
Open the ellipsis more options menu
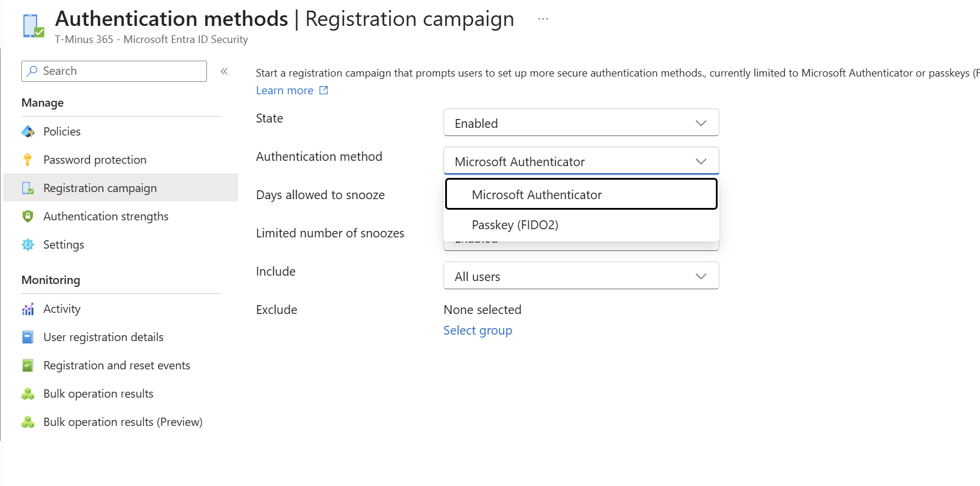click(x=543, y=19)
